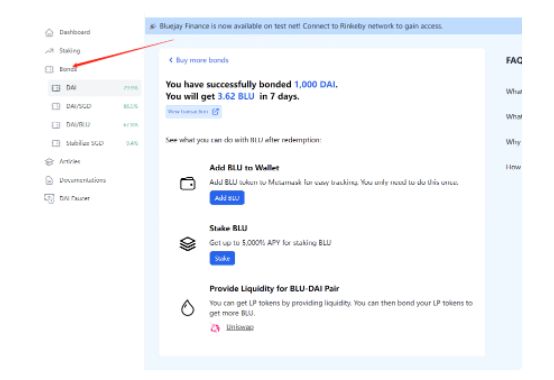Click the pink Uniswap logo icon
This screenshot has height=380, width=554.
[x=215, y=328]
